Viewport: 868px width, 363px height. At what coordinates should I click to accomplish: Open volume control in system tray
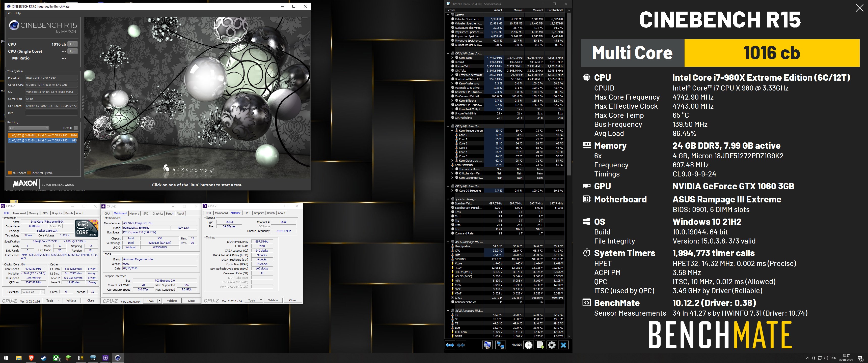(826, 358)
